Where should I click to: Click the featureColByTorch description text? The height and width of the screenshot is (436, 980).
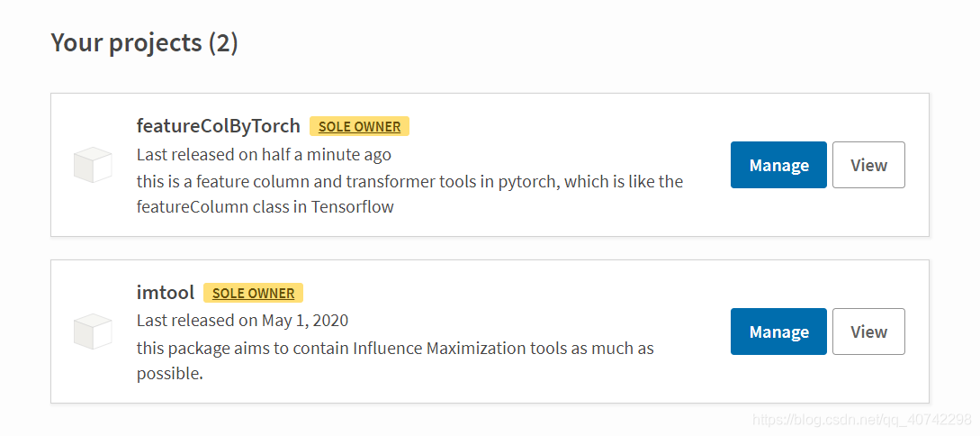[409, 181]
